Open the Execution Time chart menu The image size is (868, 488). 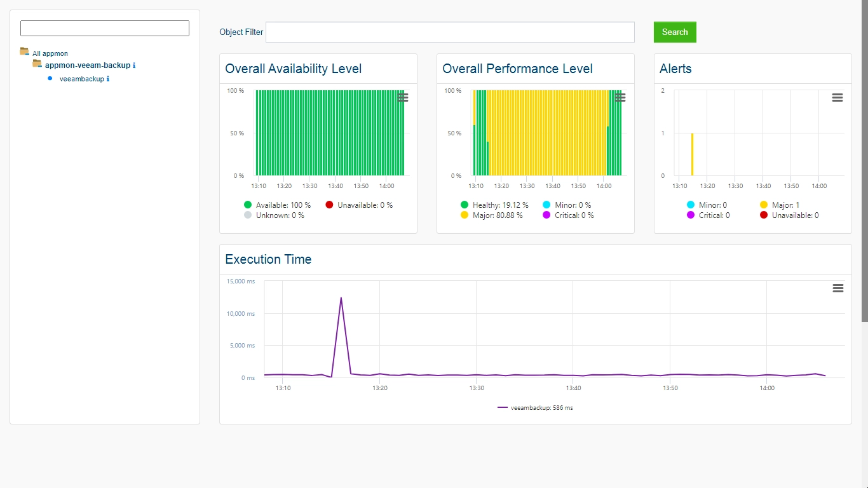[838, 288]
